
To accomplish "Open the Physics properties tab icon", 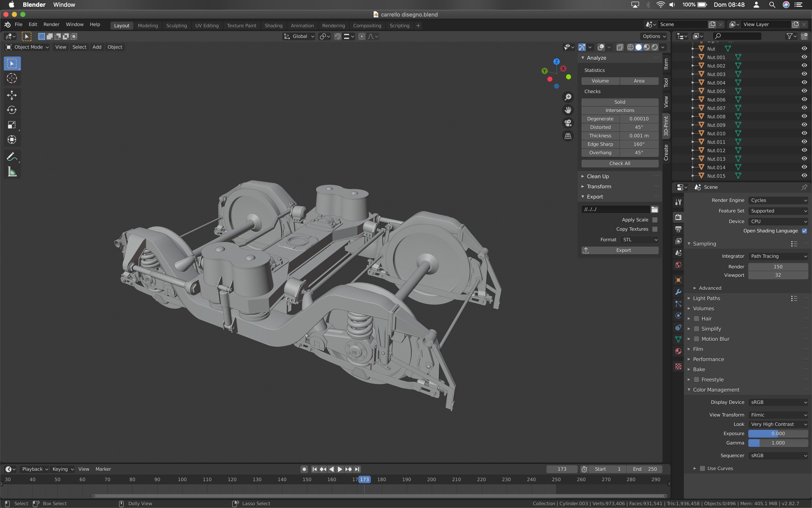I will pos(678,315).
